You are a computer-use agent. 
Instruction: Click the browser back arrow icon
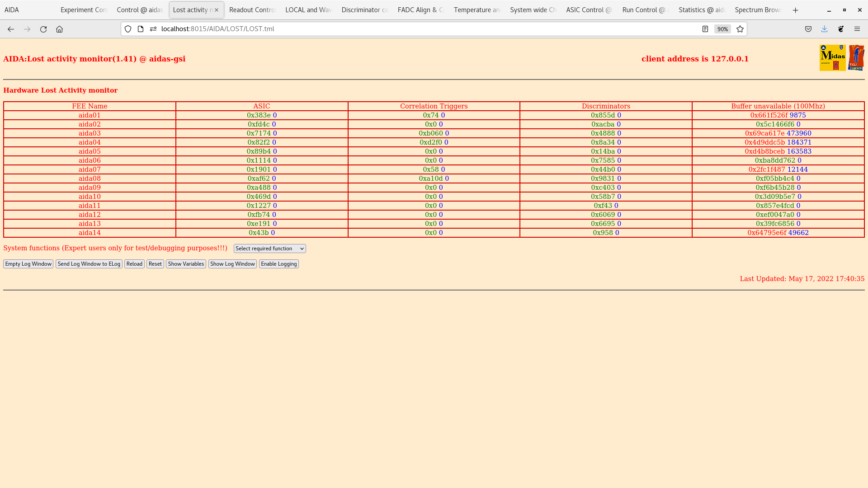click(11, 29)
